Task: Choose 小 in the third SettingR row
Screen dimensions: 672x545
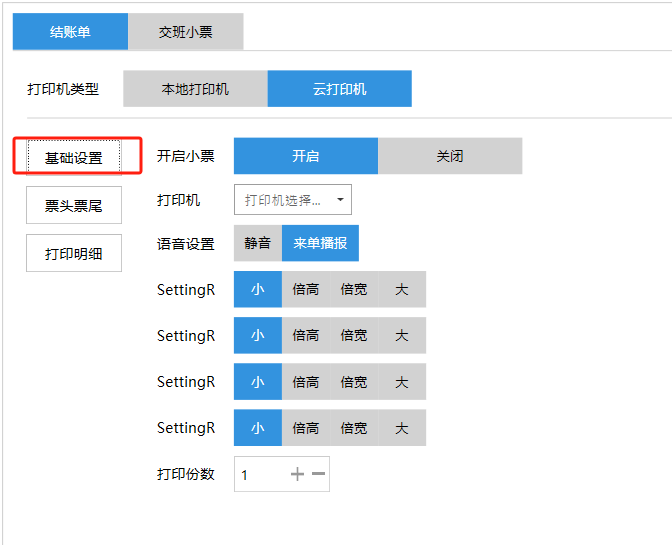Action: click(258, 382)
